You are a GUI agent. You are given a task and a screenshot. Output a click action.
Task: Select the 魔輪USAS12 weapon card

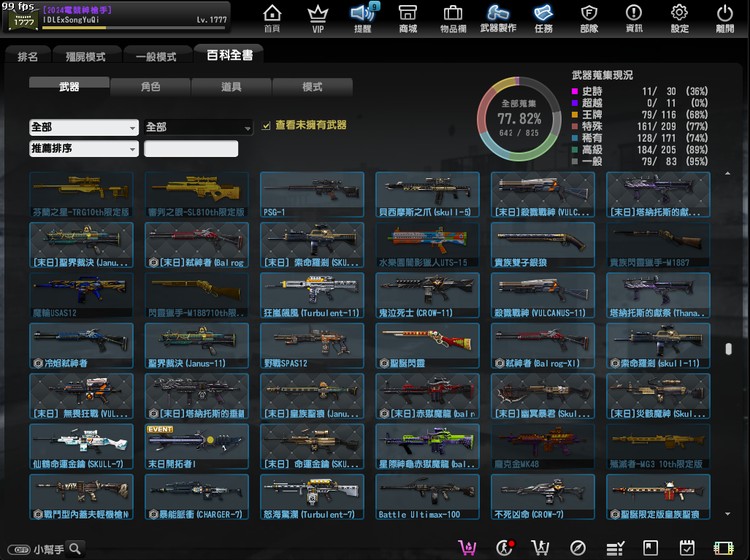pos(81,296)
